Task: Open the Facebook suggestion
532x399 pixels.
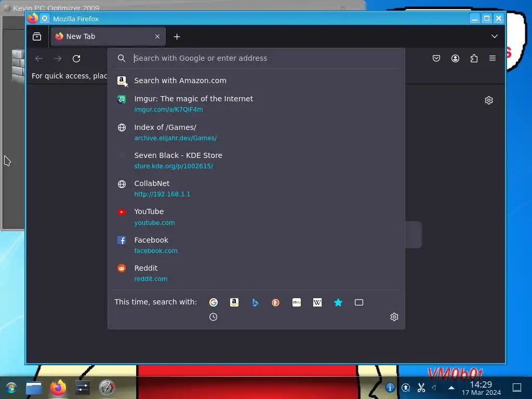Action: pos(257,245)
